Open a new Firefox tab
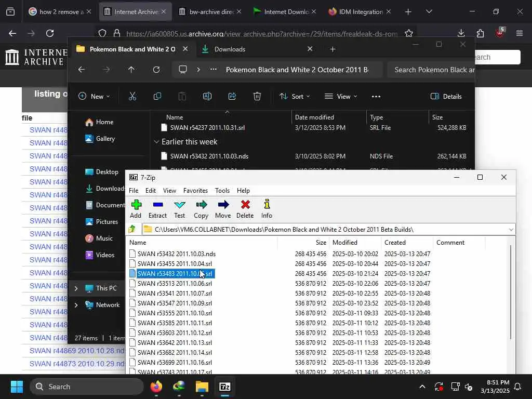The height and width of the screenshot is (399, 532). [408, 11]
